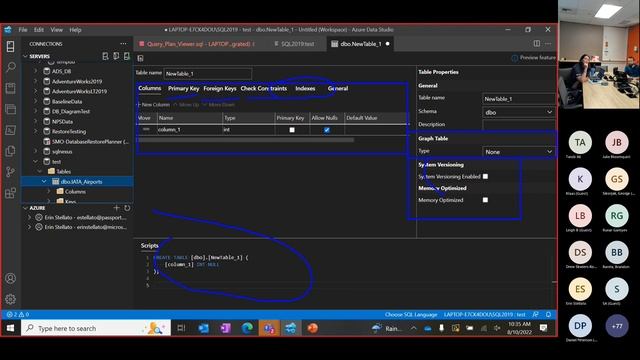Split the editor to the side

pos(537,44)
